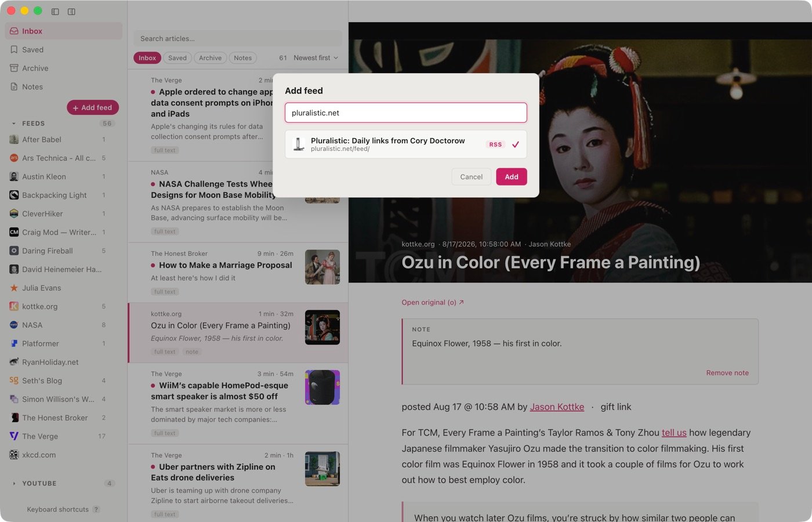Click the Pluralistic feed favicon
The height and width of the screenshot is (522, 812).
point(299,144)
